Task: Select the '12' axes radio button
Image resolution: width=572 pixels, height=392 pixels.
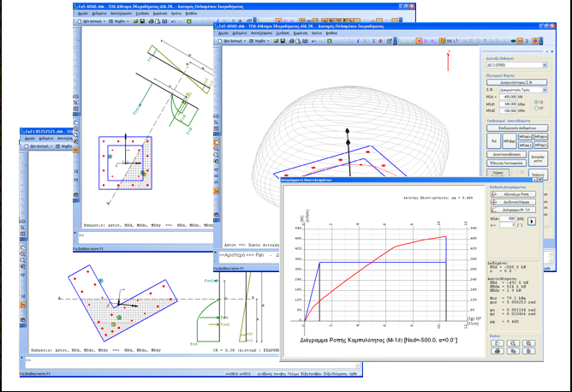Action: (x=536, y=102)
